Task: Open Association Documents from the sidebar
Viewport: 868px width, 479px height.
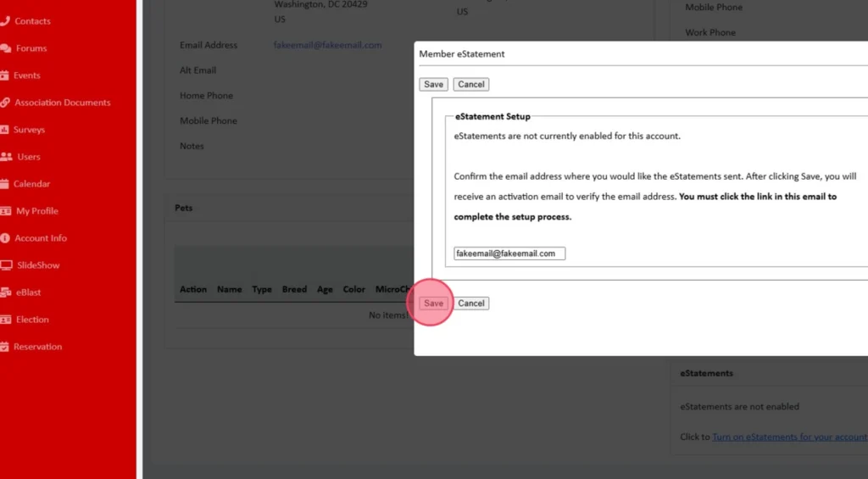Action: [x=62, y=103]
